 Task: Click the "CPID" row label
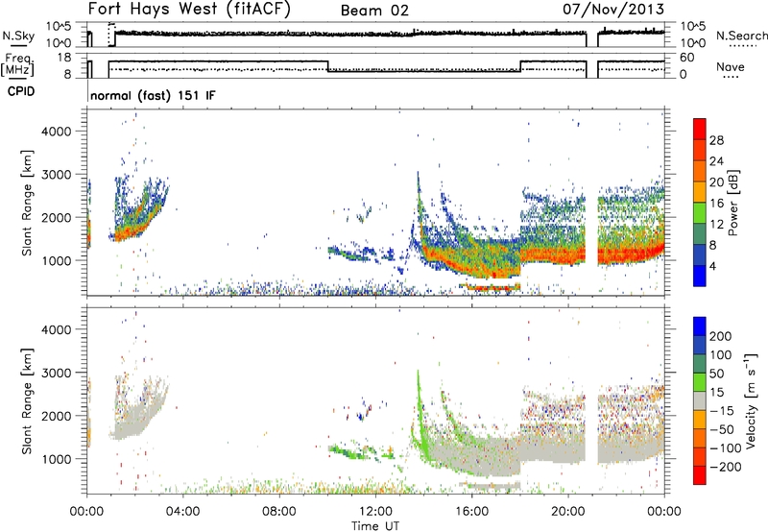[21, 91]
